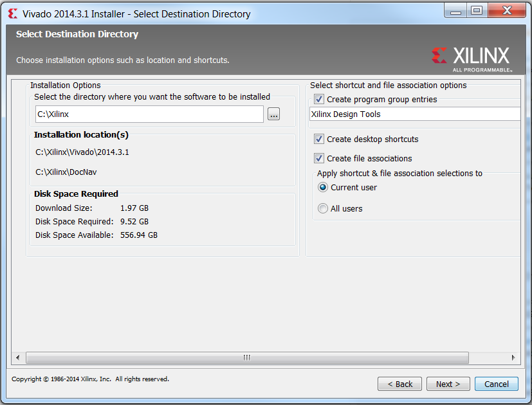
Task: Maximize the installer window
Action: point(477,11)
